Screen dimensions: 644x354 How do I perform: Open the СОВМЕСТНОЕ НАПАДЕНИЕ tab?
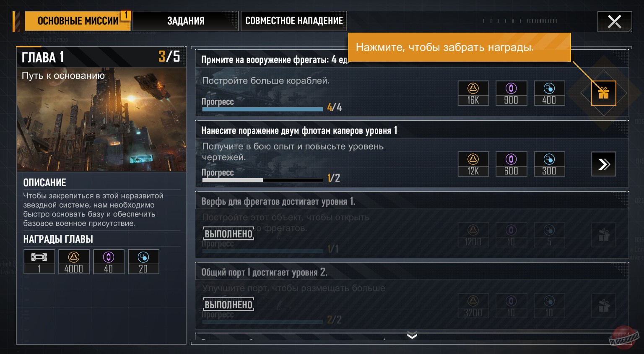(x=294, y=21)
